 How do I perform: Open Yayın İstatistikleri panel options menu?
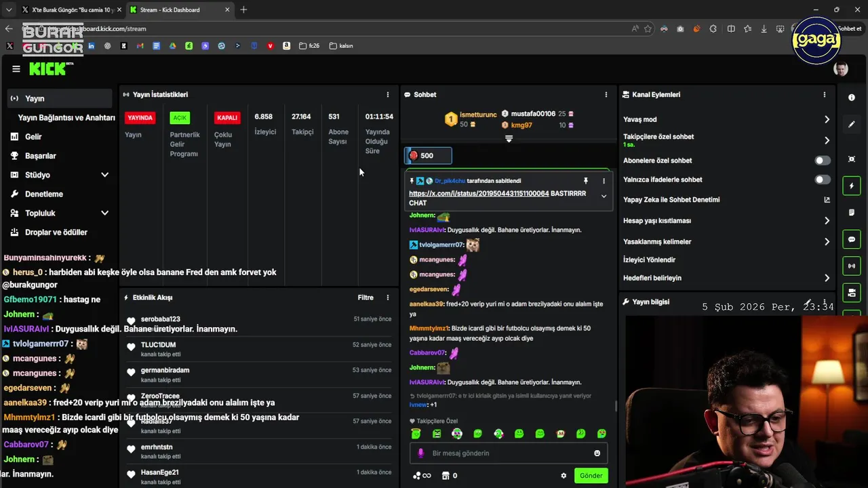pos(388,95)
